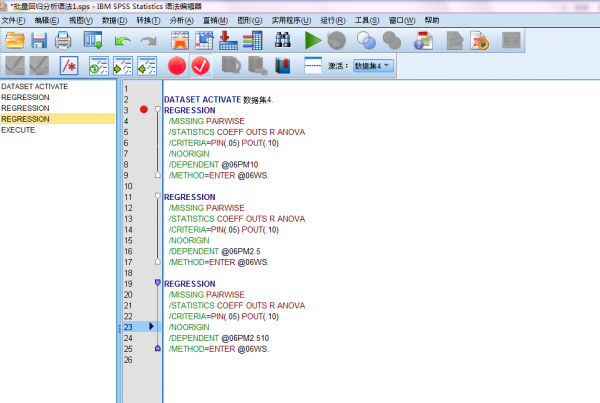Click the Go to case icon
600x403 pixels.
(204, 40)
